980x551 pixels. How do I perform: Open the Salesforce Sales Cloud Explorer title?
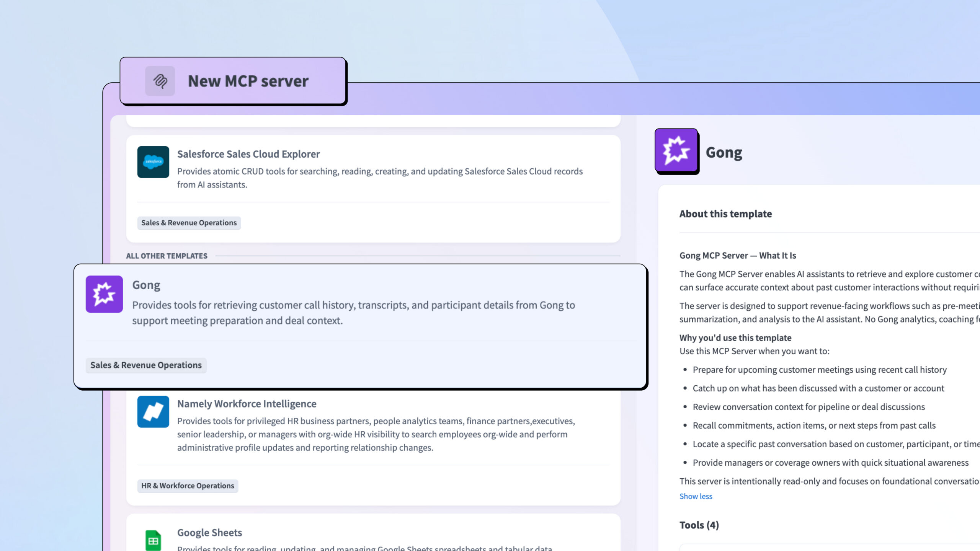248,154
